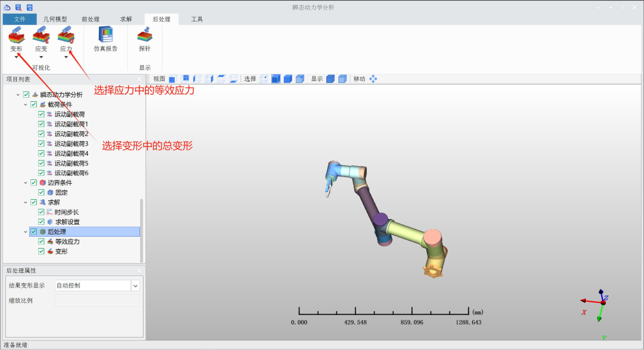Switch to the 后处理 ribbon tab

(x=162, y=19)
